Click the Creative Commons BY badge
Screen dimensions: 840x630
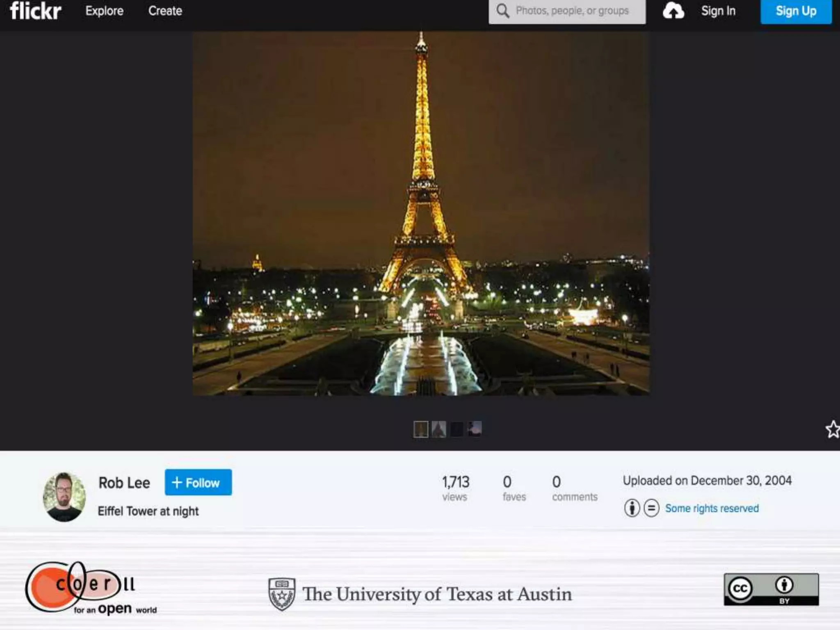click(x=771, y=589)
